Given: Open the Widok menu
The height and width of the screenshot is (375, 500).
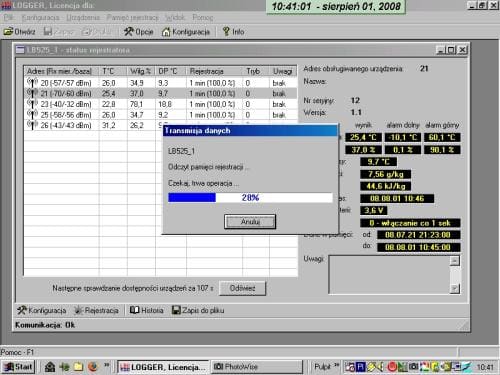Looking at the screenshot, I should click(x=175, y=17).
